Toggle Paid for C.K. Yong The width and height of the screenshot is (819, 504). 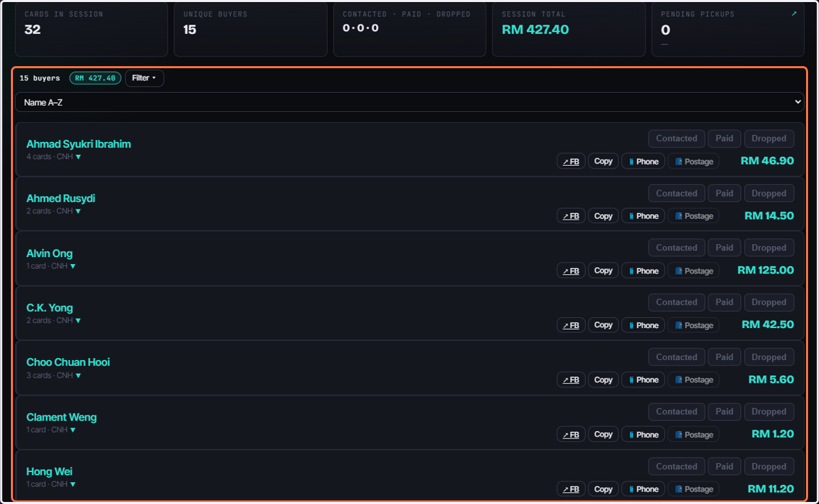click(724, 302)
